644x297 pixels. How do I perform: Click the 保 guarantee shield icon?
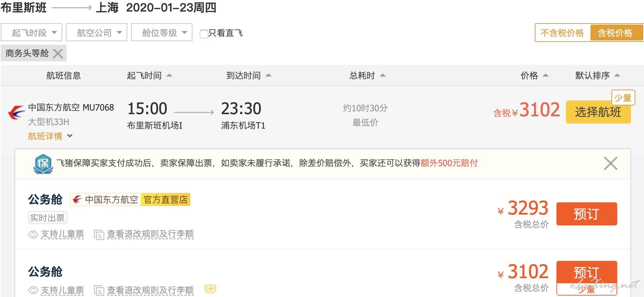pos(43,164)
